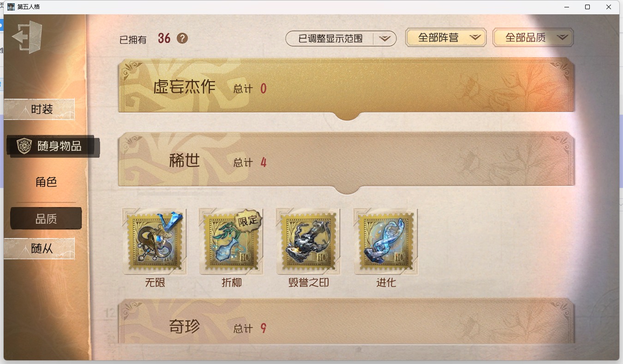Switch to the 随从 tab
Viewport: 623px width, 364px height.
(39, 249)
